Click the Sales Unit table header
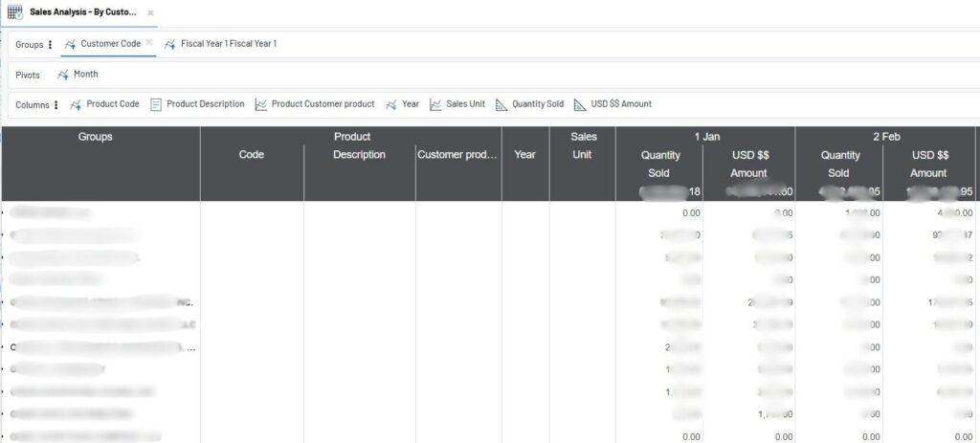 click(583, 145)
